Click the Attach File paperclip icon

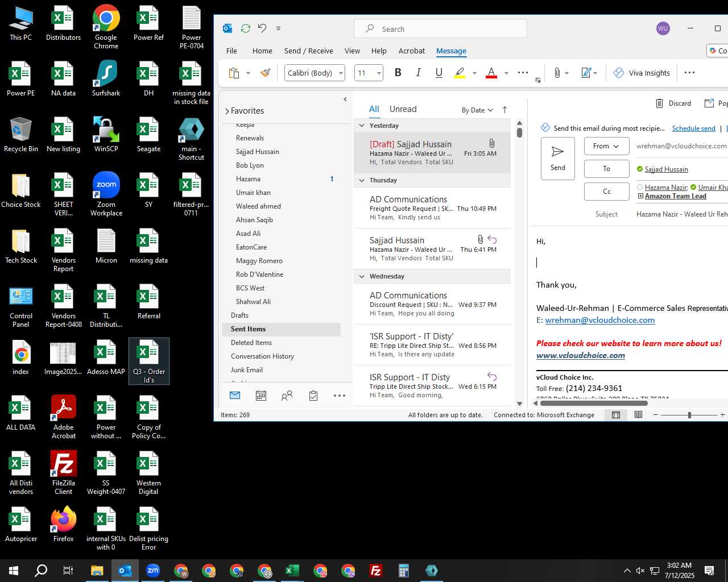pyautogui.click(x=557, y=73)
